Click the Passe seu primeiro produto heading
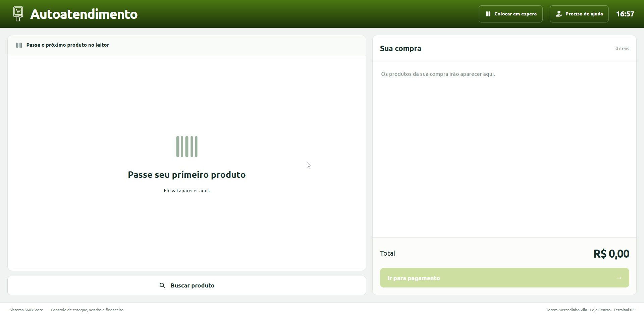This screenshot has width=644, height=317. (187, 175)
